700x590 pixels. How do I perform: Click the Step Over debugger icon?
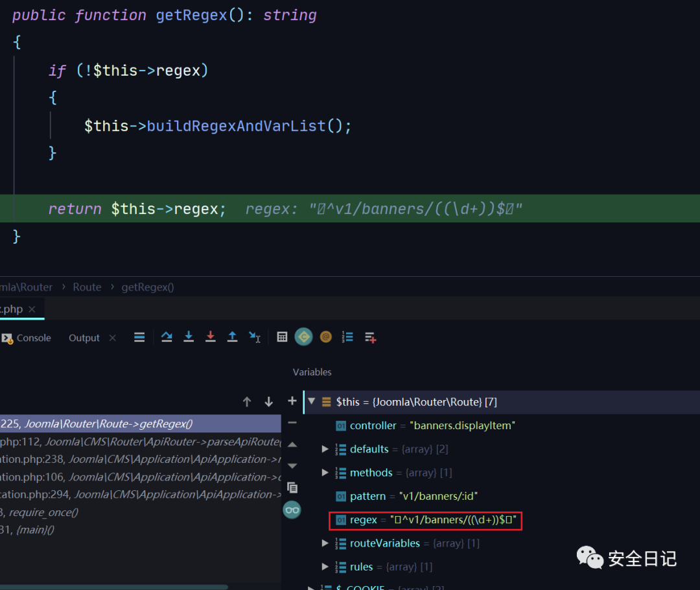(167, 336)
